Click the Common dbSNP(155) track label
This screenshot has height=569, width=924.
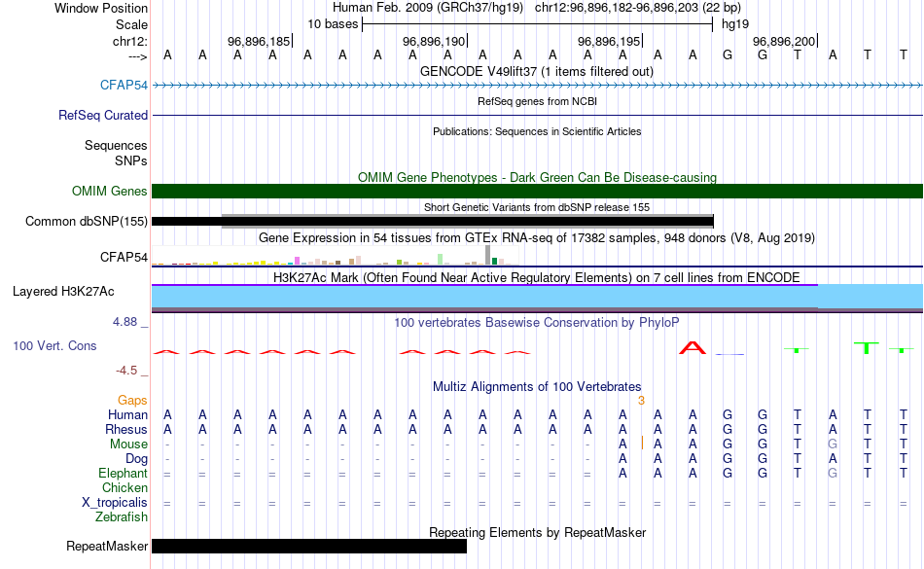(86, 222)
